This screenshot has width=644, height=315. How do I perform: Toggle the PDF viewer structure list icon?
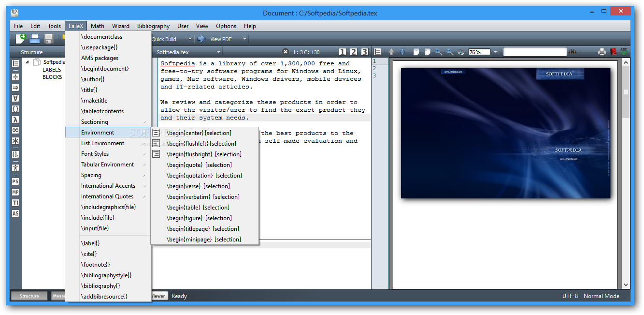pos(378,52)
